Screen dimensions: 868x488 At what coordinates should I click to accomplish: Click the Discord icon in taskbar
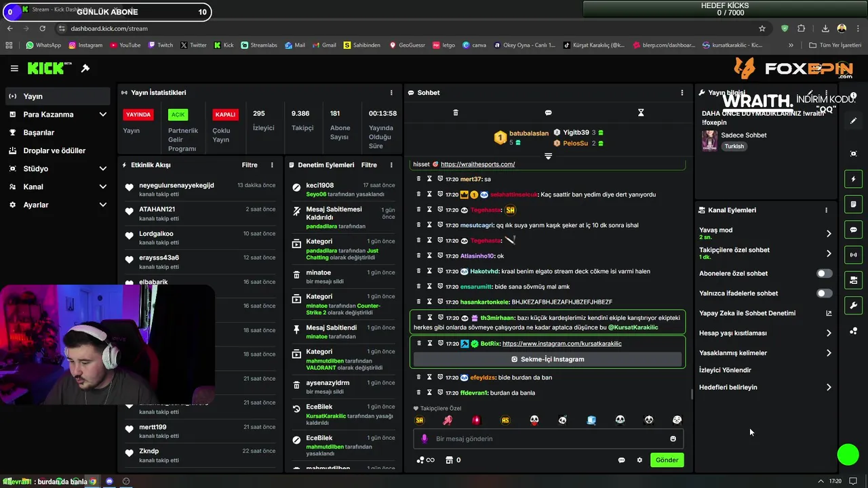pos(109,481)
